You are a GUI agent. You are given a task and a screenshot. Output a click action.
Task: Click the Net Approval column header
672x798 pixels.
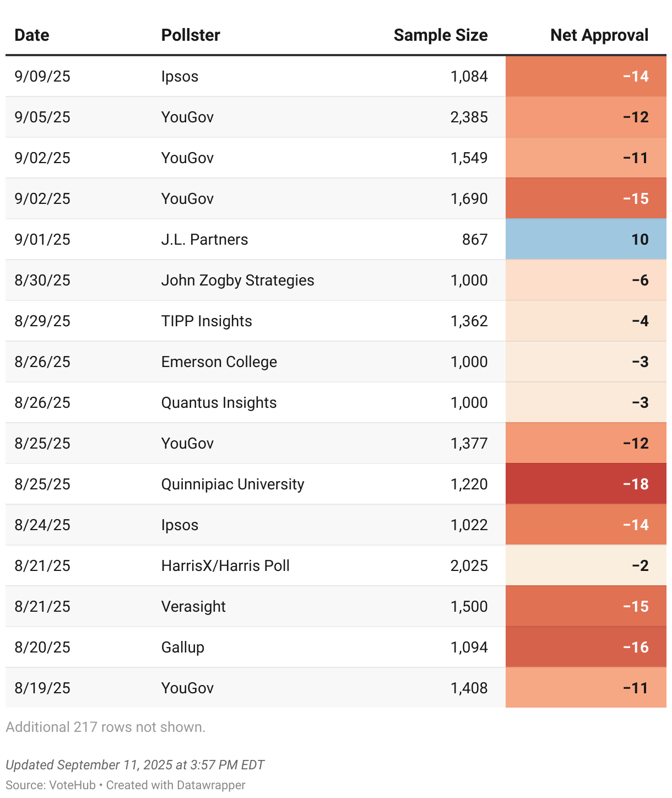coord(599,35)
